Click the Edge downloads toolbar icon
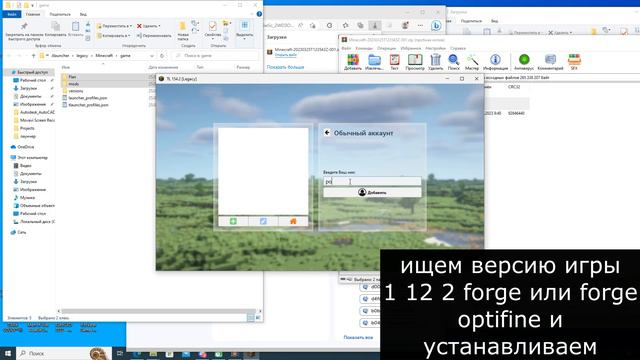The image size is (640, 360). pyautogui.click(x=375, y=25)
